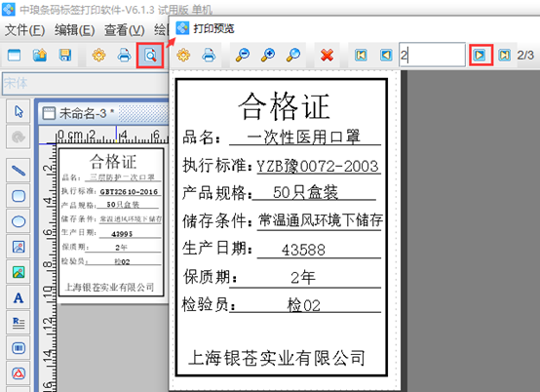Open the 查看(V) menu

(x=125, y=30)
